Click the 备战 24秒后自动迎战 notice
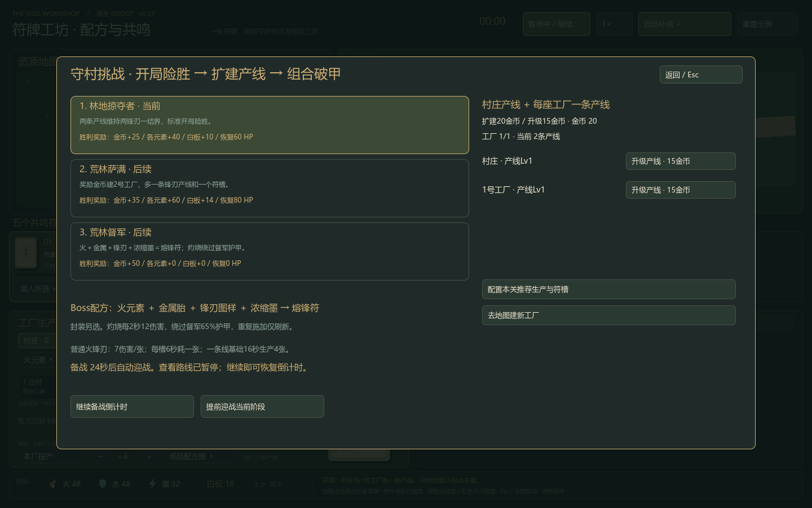This screenshot has width=812, height=508. pyautogui.click(x=190, y=367)
